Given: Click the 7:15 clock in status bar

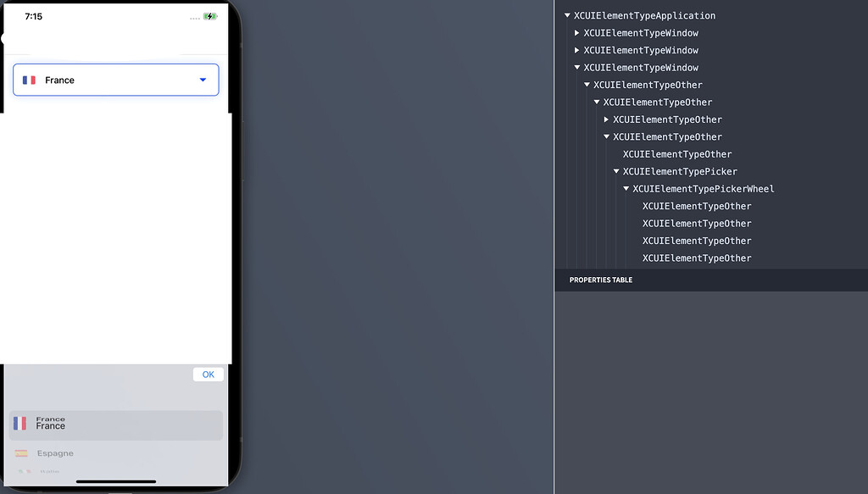Looking at the screenshot, I should 34,17.
